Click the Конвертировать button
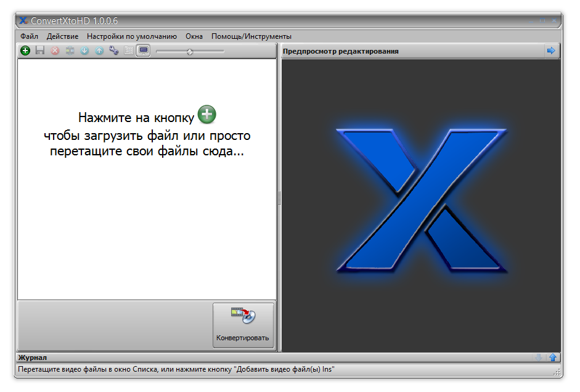The image size is (580, 392). [243, 325]
